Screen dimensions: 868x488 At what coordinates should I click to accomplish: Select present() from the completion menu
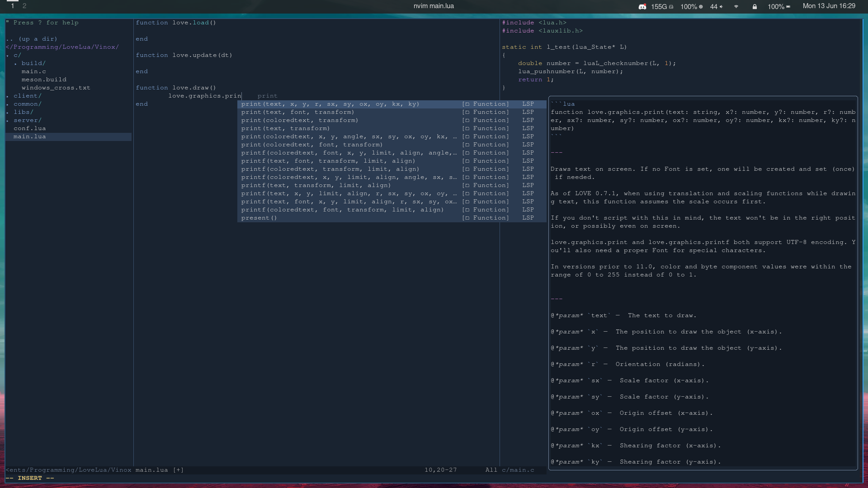click(x=259, y=217)
